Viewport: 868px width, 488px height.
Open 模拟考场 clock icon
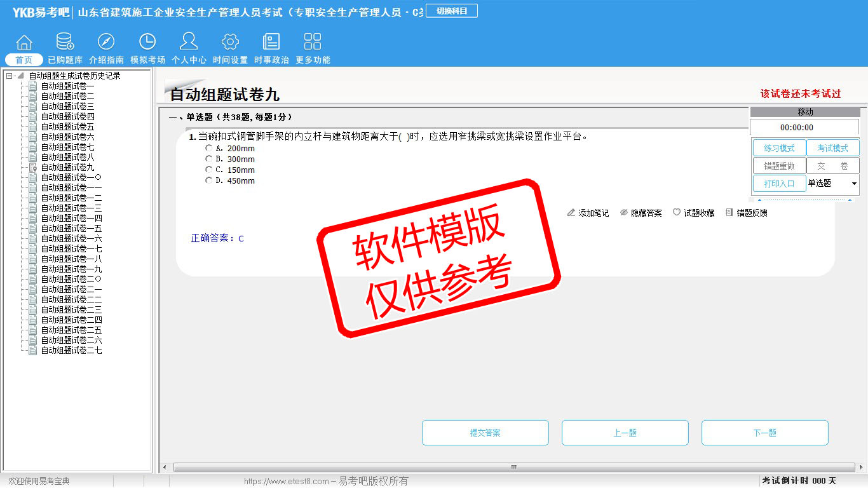147,43
